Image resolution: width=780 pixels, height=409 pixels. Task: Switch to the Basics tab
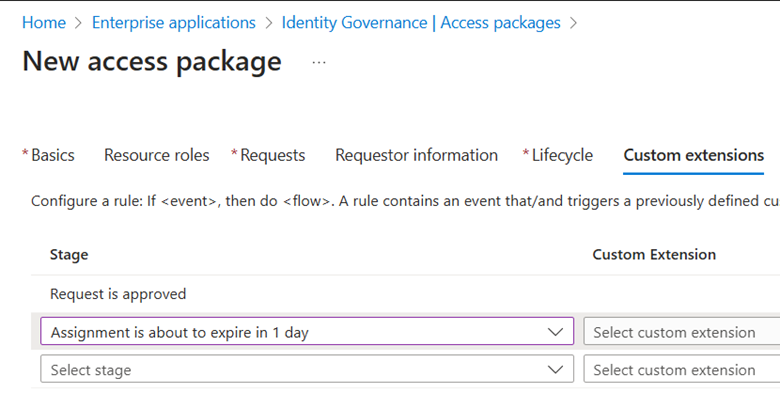click(52, 155)
